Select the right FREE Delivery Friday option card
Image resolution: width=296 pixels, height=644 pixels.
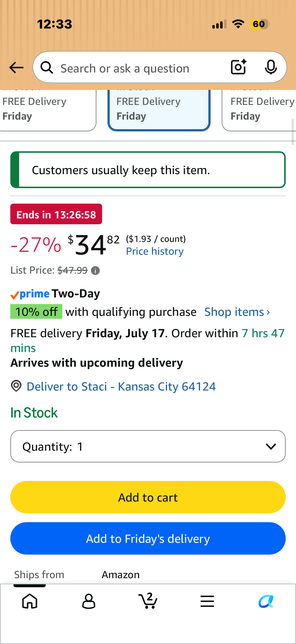tap(259, 110)
